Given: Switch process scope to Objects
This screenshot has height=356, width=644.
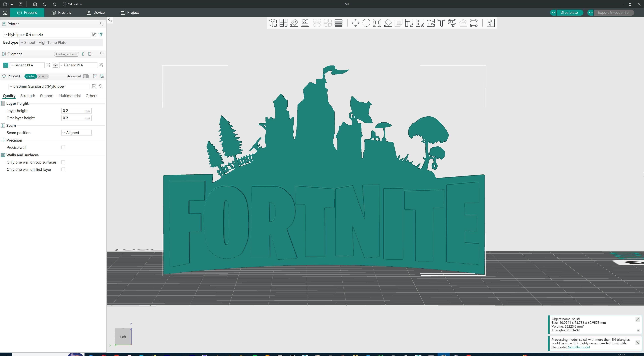Looking at the screenshot, I should point(43,76).
